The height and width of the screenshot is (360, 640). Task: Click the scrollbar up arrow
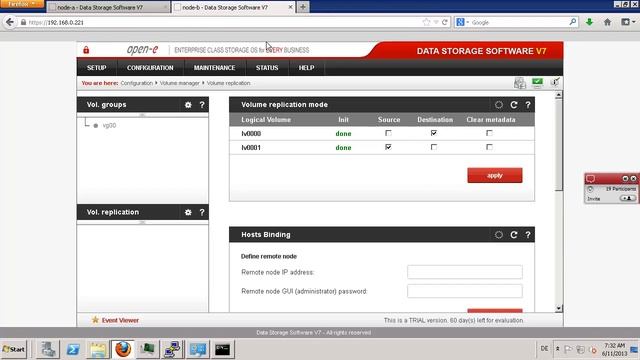(558, 95)
